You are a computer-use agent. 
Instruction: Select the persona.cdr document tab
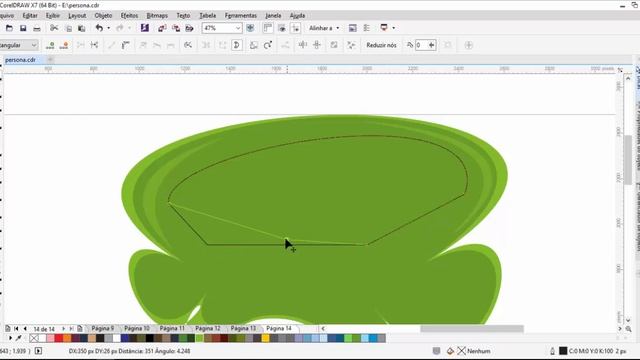point(20,60)
